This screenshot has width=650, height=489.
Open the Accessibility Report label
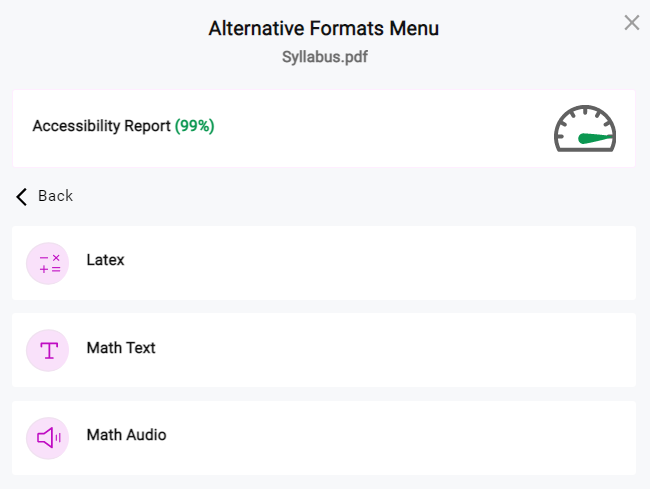102,126
